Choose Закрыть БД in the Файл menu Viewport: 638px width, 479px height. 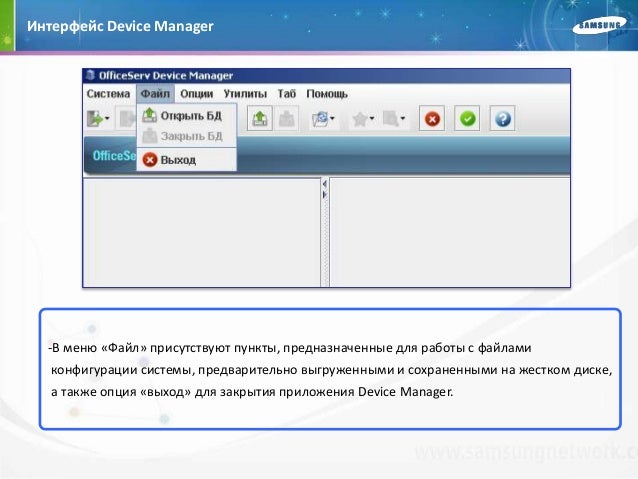pyautogui.click(x=187, y=136)
